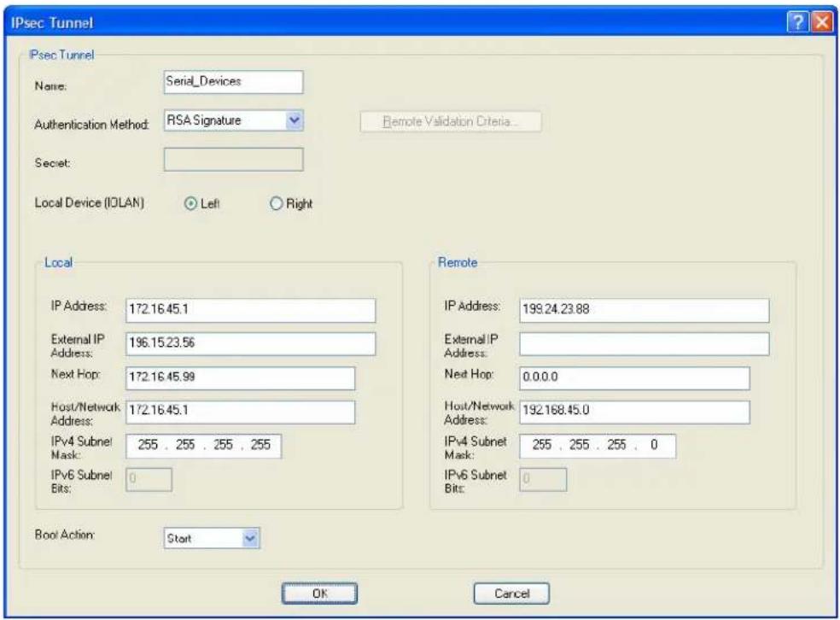Click the last octet of Local subnet mask
This screenshot has height=620, width=840.
click(x=260, y=445)
